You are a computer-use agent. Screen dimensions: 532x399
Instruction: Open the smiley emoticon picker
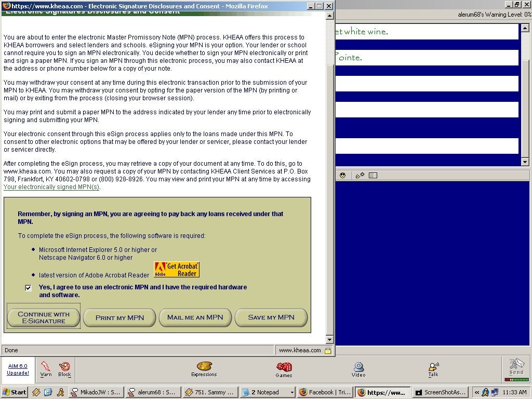point(342,175)
